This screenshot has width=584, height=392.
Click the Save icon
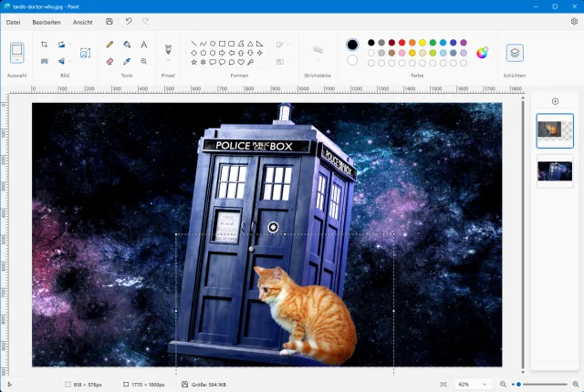click(109, 22)
